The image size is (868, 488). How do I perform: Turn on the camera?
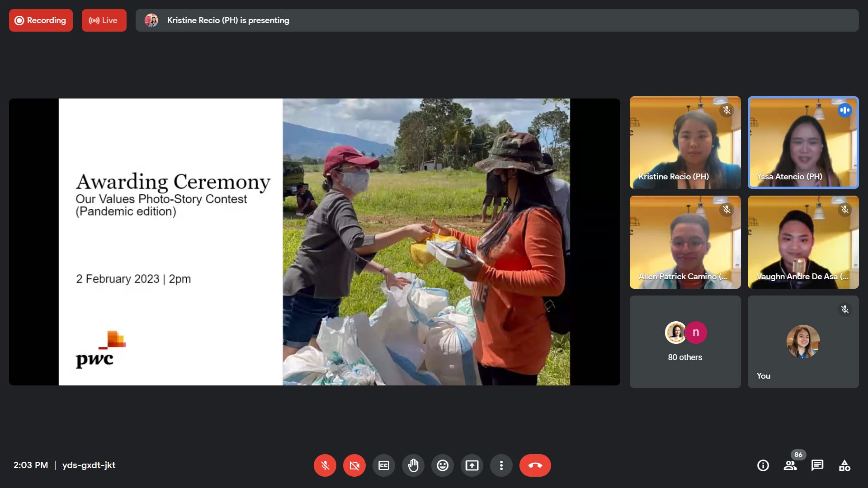coord(354,465)
